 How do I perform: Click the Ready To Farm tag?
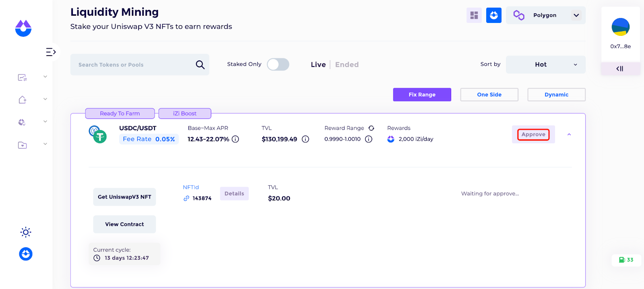[x=120, y=114]
